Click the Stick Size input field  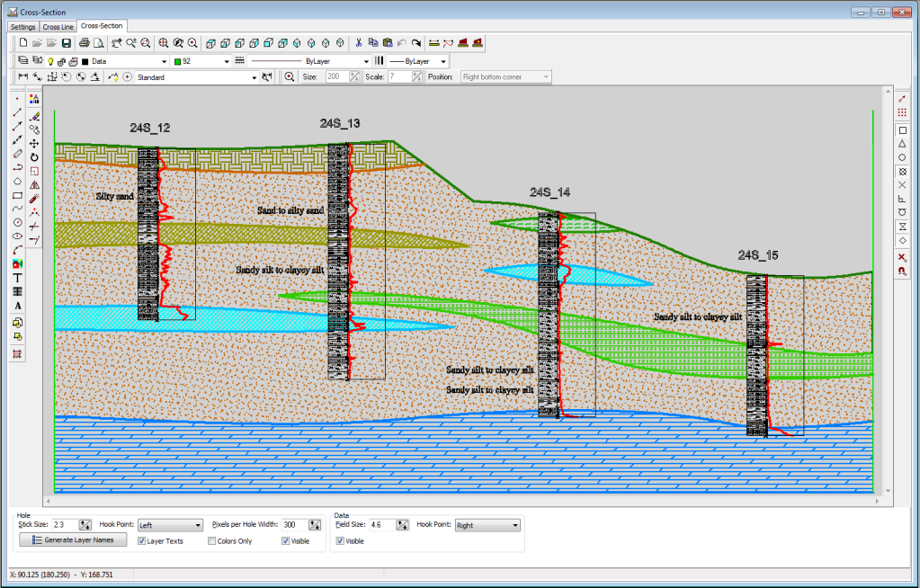(x=65, y=525)
